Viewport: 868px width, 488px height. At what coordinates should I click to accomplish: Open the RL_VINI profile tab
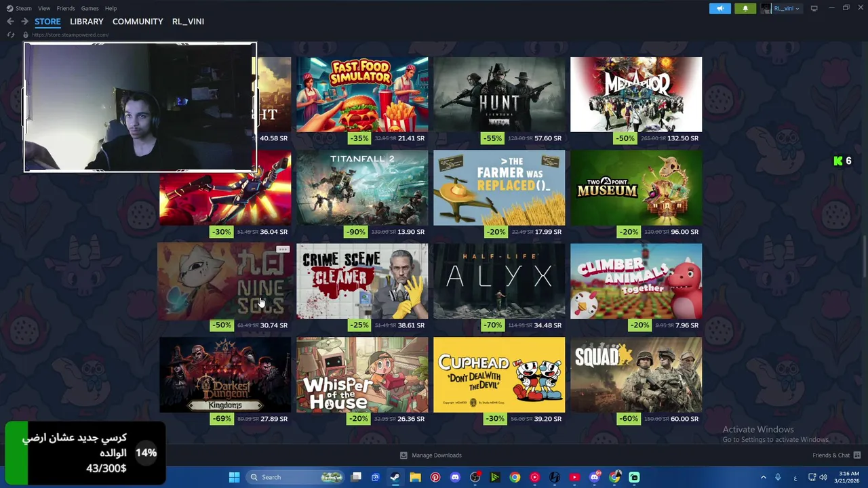(x=188, y=22)
